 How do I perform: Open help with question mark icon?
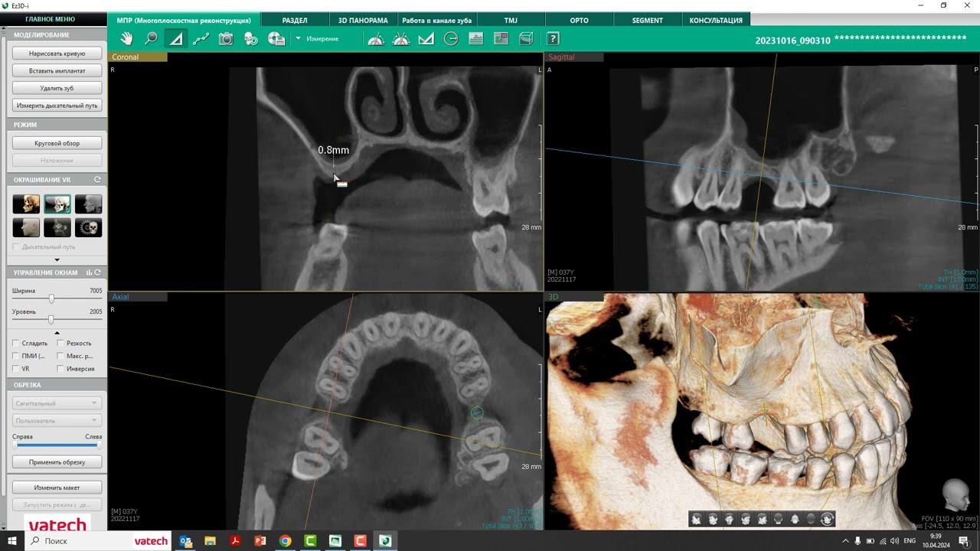click(x=553, y=39)
